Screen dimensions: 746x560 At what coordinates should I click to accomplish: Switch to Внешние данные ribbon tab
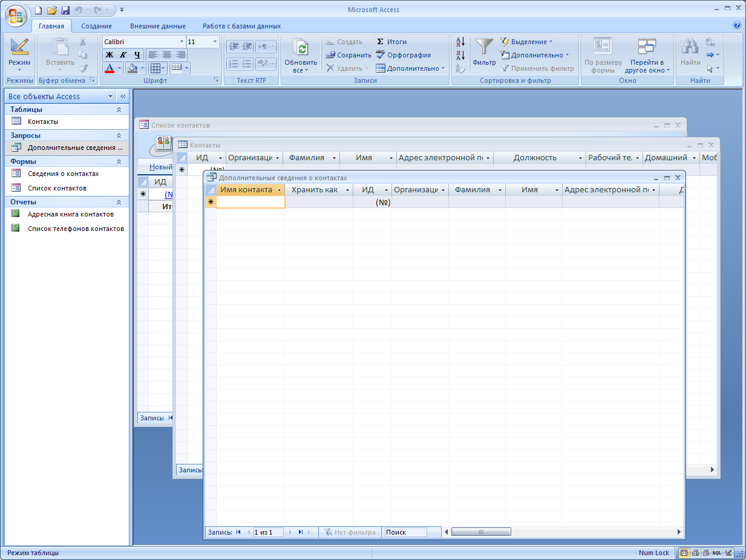coord(158,26)
